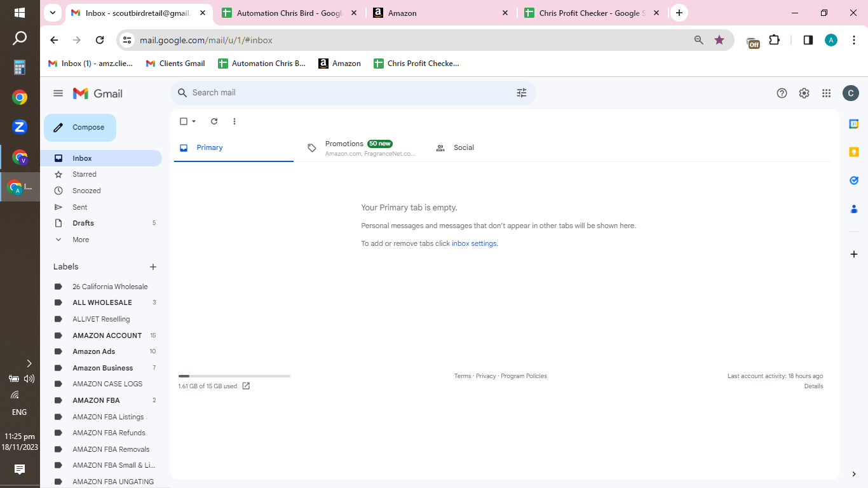Go back in browser history
This screenshot has width=868, height=488.
(x=54, y=40)
